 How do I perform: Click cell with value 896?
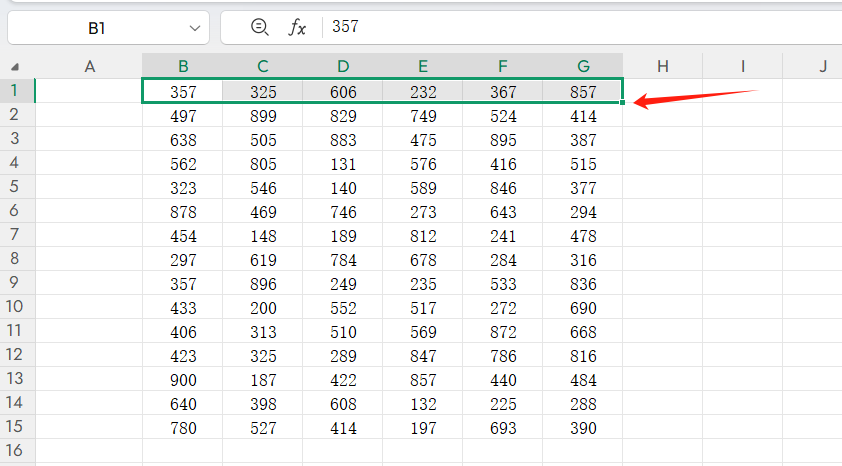tap(263, 283)
